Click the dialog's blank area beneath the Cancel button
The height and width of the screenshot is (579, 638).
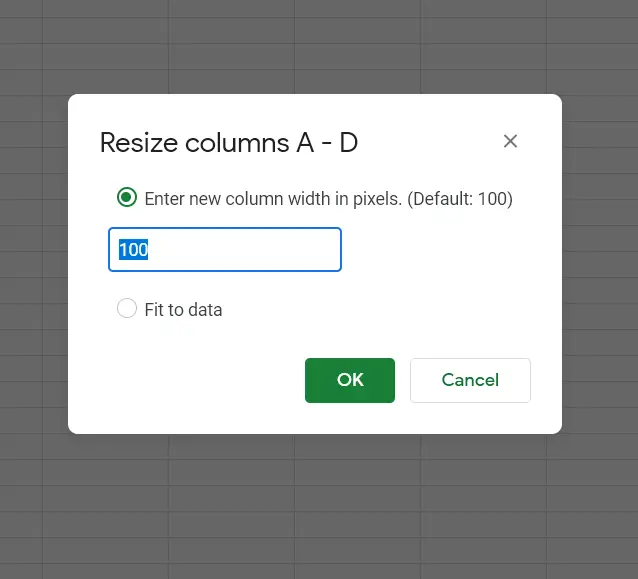pyautogui.click(x=470, y=418)
